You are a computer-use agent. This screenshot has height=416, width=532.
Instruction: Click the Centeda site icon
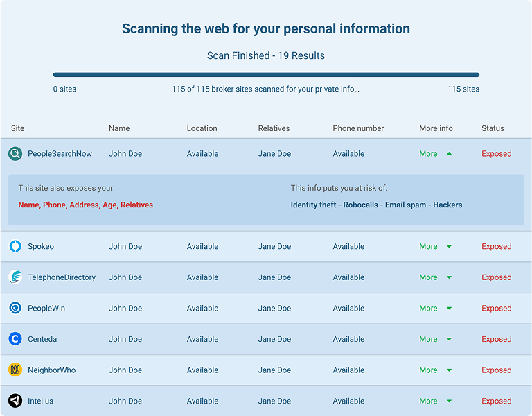[x=15, y=339]
